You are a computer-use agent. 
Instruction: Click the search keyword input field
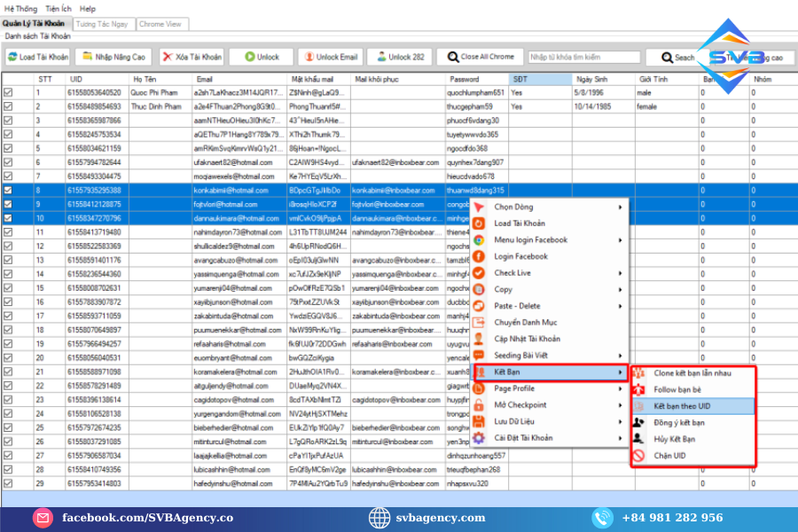[583, 57]
